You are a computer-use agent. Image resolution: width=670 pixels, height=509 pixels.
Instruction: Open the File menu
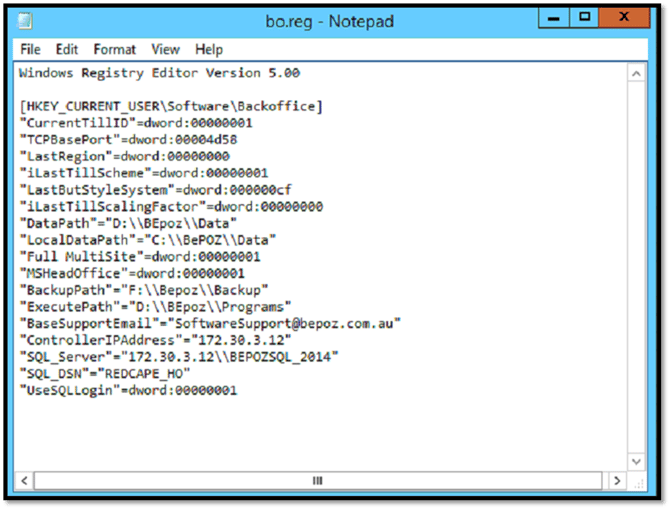[30, 49]
